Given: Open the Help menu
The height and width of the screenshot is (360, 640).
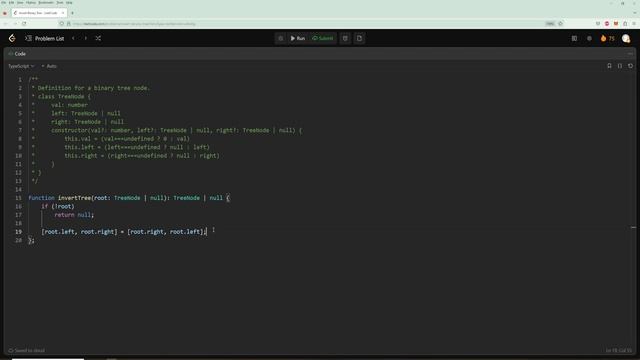Looking at the screenshot, I should click(x=69, y=2).
